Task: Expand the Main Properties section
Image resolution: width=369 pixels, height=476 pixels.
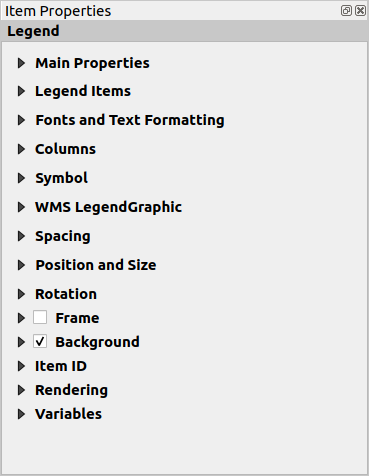Action: [x=21, y=63]
